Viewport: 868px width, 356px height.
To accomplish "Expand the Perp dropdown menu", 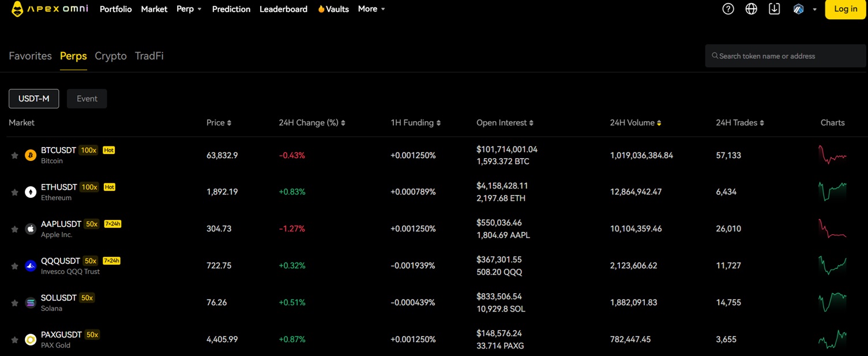I will click(189, 9).
